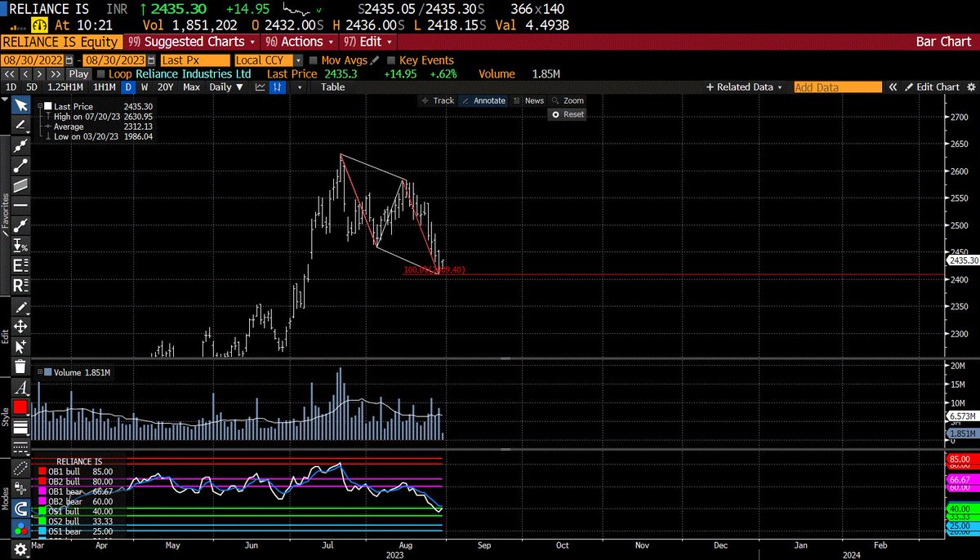
Task: Open the dashed line style option
Action: (21, 449)
